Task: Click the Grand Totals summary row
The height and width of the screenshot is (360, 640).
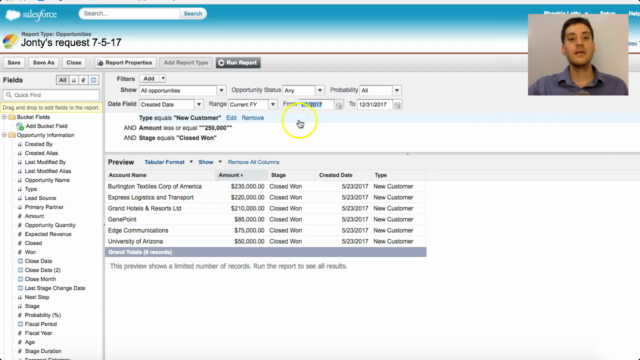Action: pos(265,252)
